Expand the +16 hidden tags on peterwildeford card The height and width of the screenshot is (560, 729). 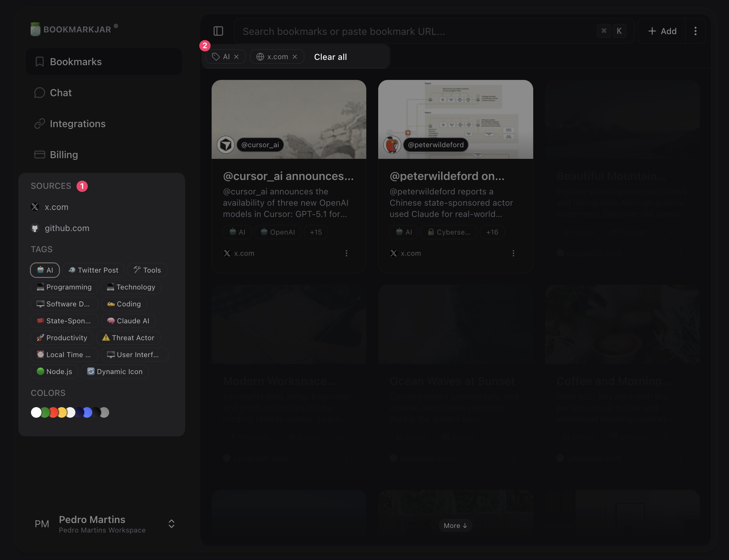pyautogui.click(x=492, y=232)
